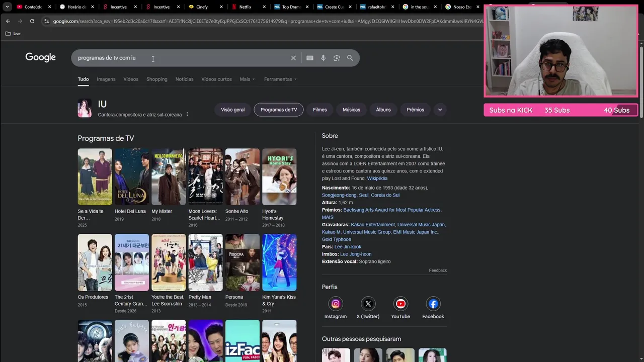Image resolution: width=644 pixels, height=362 pixels.
Task: Select the Músicas chip
Action: coord(351,110)
